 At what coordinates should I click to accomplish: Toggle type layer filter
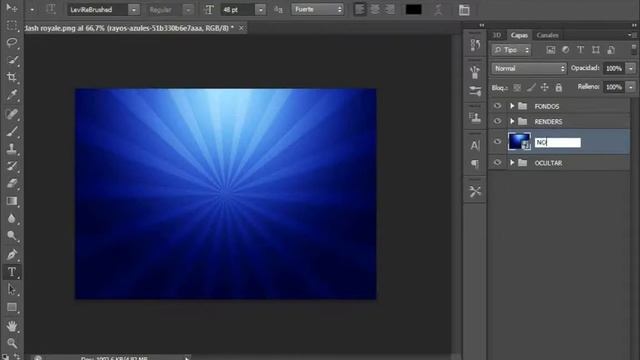click(580, 50)
